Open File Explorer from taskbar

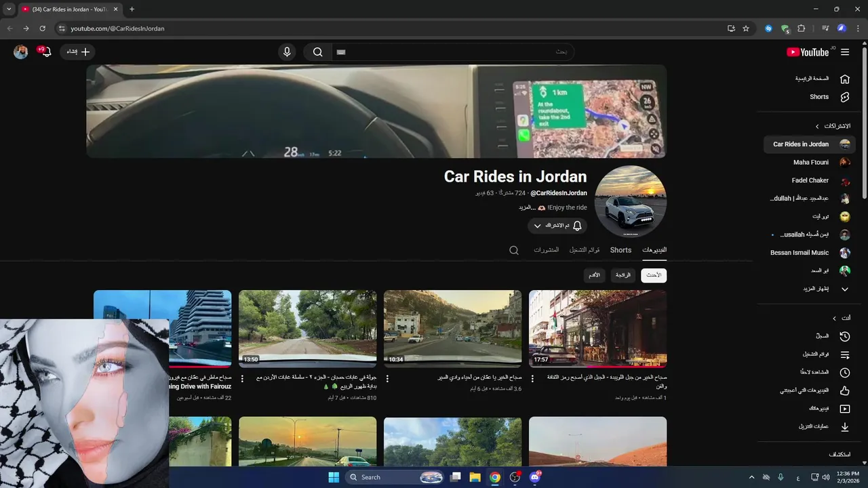point(475,477)
